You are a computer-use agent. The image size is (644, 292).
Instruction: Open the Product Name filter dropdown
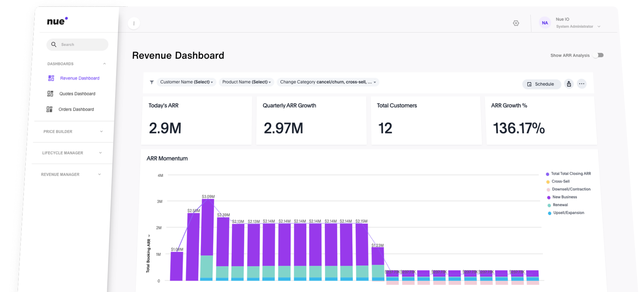pyautogui.click(x=246, y=82)
